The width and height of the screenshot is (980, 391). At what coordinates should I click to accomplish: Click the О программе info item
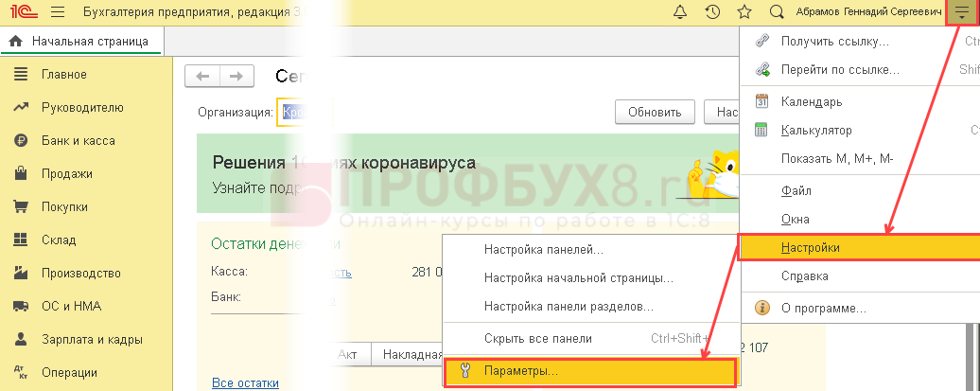[x=823, y=308]
